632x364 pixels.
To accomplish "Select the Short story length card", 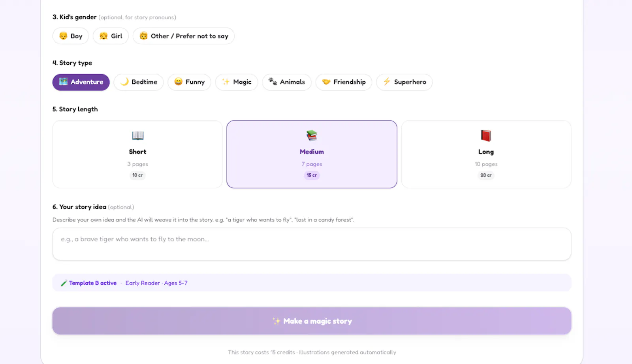I will point(137,154).
